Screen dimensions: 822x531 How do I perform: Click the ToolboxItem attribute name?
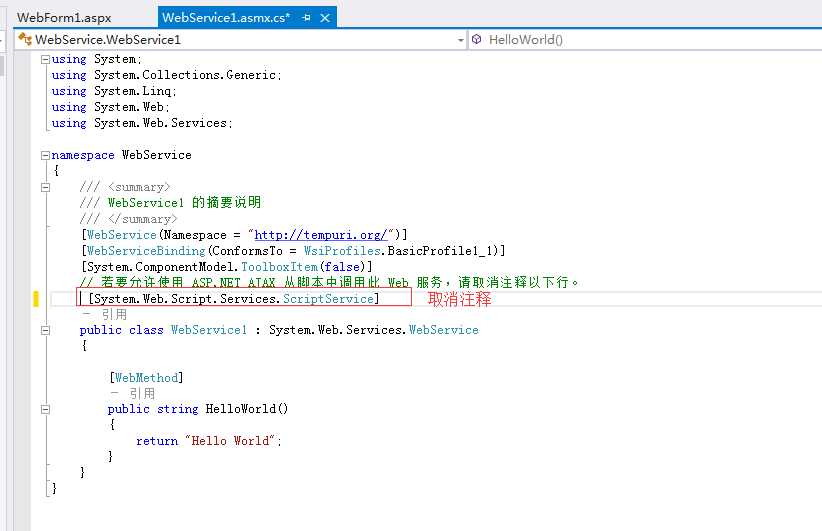click(279, 267)
